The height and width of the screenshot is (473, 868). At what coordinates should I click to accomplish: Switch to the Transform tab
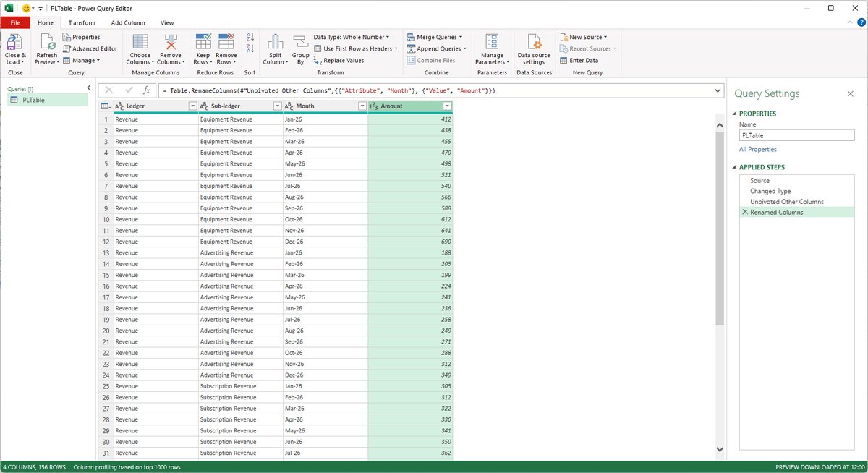[x=82, y=23]
